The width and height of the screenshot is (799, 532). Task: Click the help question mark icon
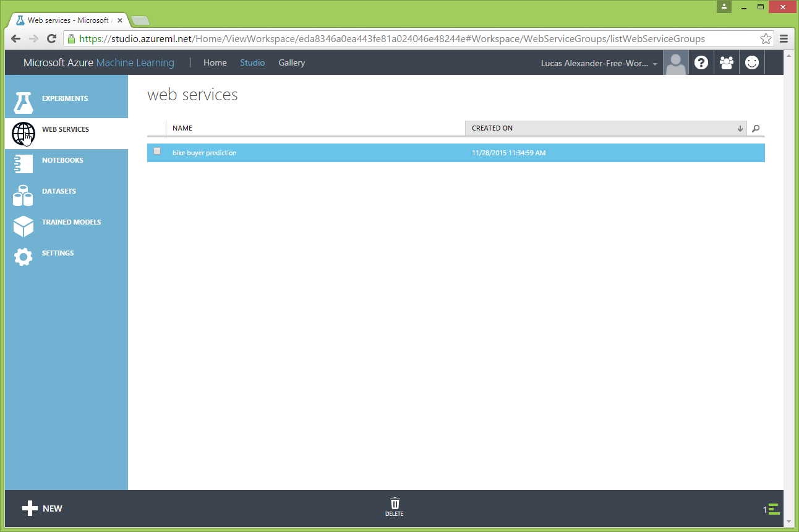click(701, 62)
